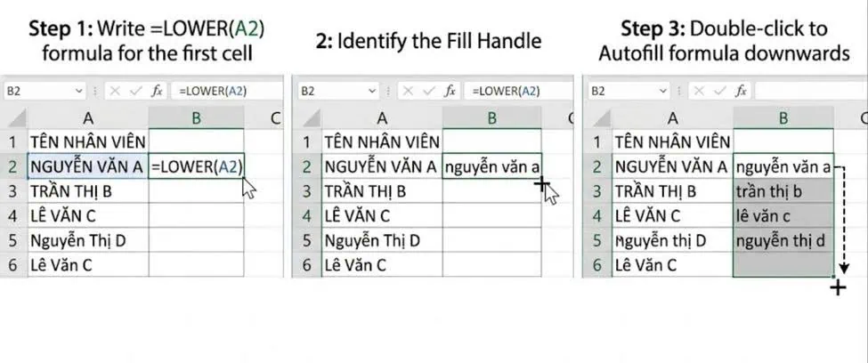Click the fx icon in Step 3 panel
The height and width of the screenshot is (363, 868).
tap(741, 92)
